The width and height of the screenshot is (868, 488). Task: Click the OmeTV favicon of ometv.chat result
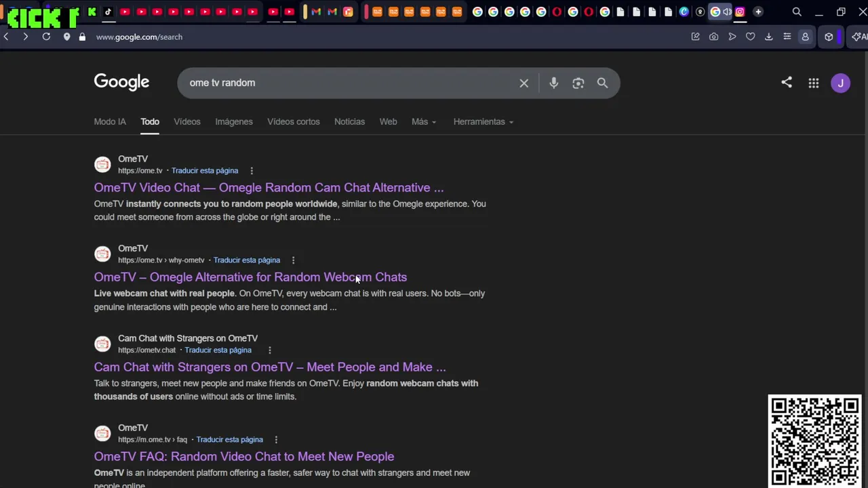(102, 344)
